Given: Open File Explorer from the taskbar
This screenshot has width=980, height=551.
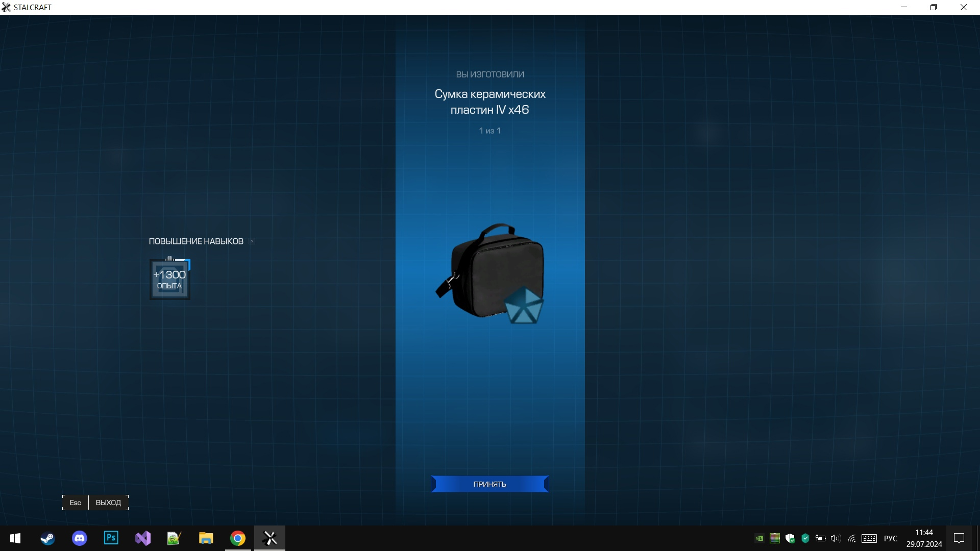Looking at the screenshot, I should pos(206,538).
